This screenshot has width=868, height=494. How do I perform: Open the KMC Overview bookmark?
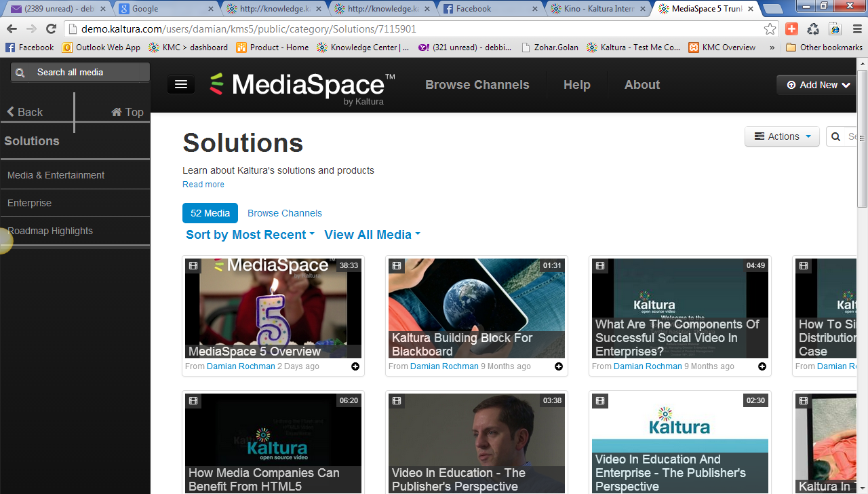tap(722, 47)
